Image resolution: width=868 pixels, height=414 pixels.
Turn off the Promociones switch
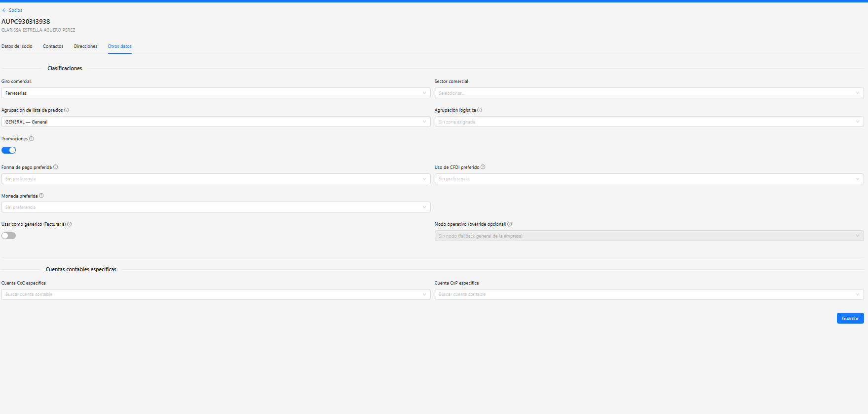[x=9, y=150]
